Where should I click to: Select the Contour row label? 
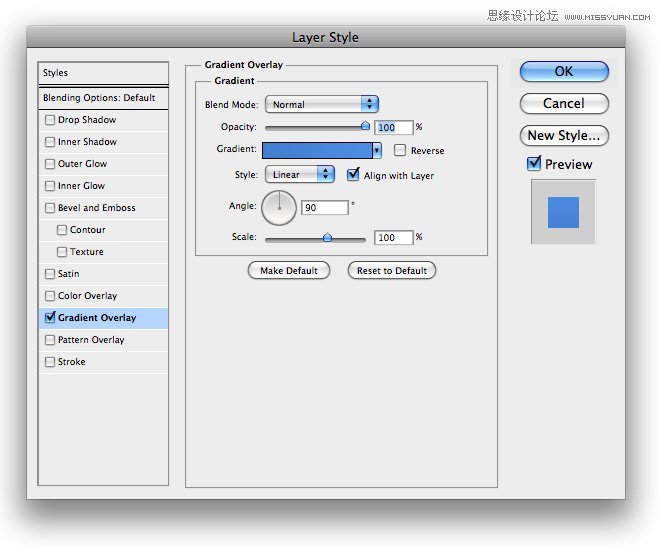(88, 229)
